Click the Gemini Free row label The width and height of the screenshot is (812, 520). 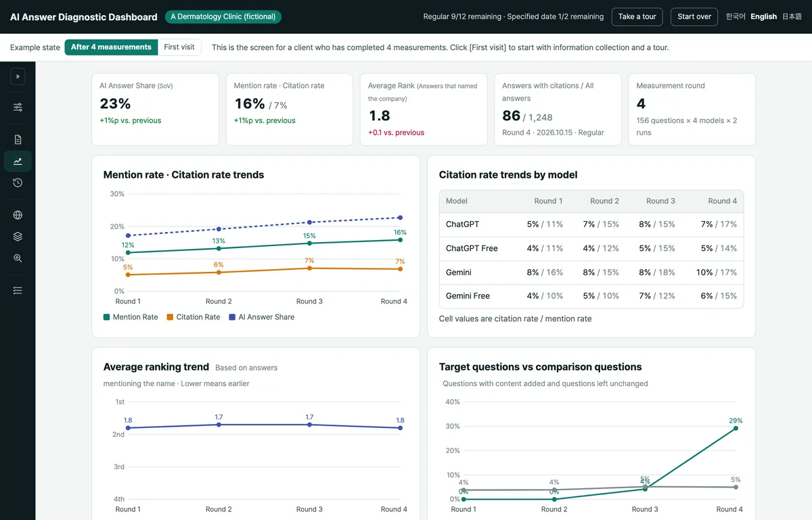[x=468, y=296]
